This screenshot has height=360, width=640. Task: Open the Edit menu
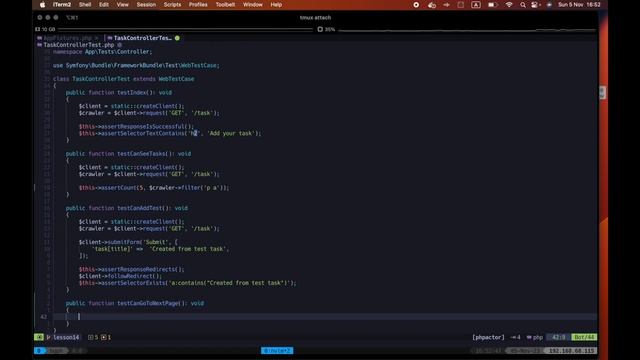(x=104, y=5)
